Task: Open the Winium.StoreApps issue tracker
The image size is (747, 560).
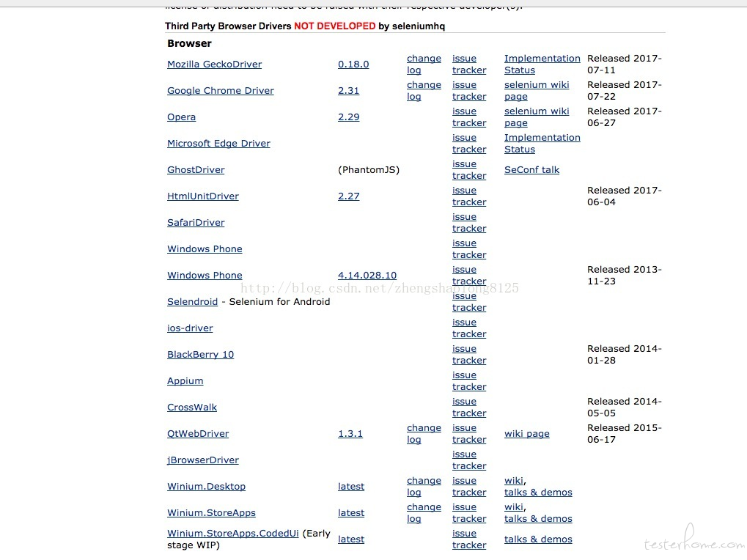Action: pos(469,513)
